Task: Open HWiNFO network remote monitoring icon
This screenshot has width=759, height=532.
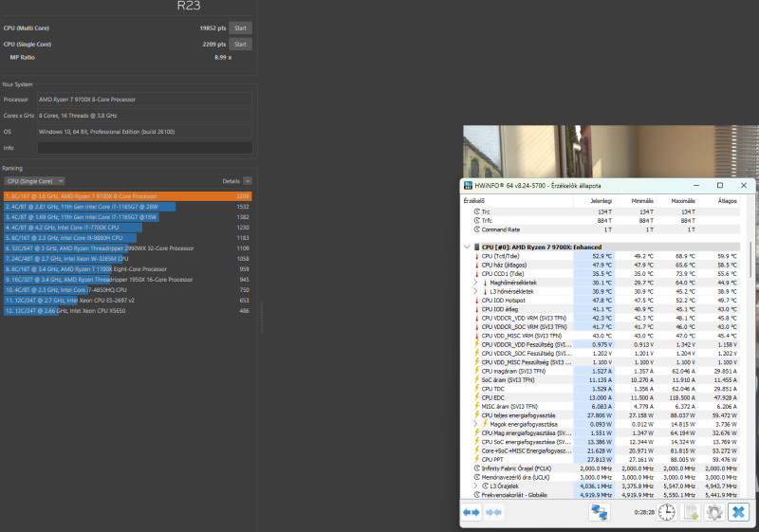Action: pyautogui.click(x=600, y=512)
